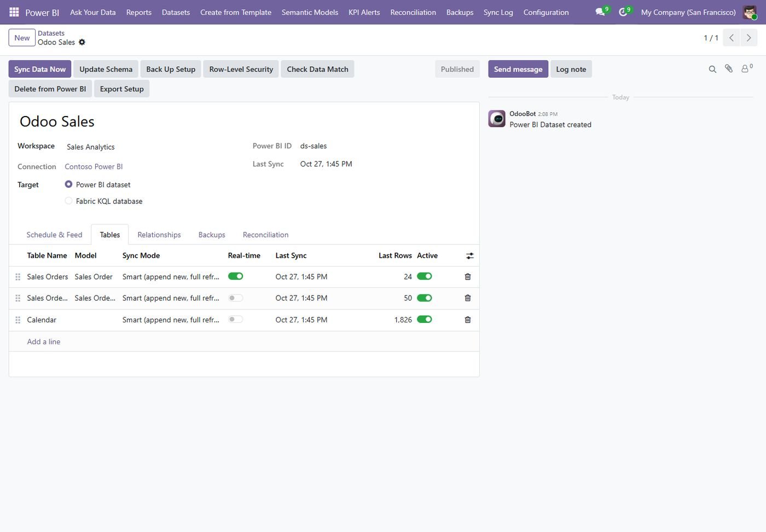766x532 pixels.
Task: Delete the 50-row table line trash icon
Action: click(x=468, y=298)
